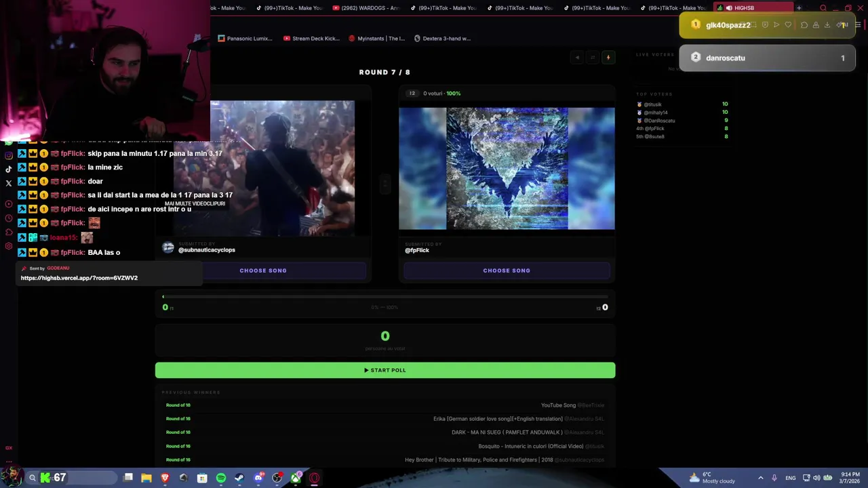Open the Dextera 3-hand bookmark

(x=442, y=39)
